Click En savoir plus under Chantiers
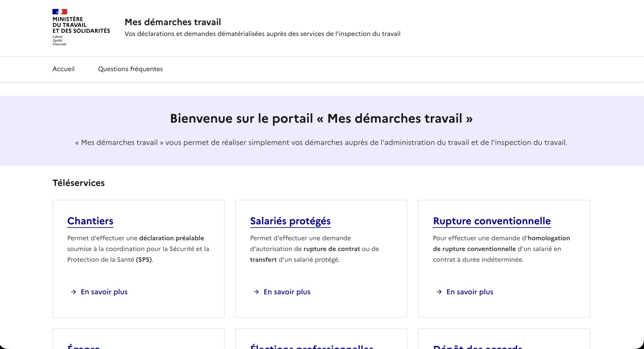 (104, 292)
